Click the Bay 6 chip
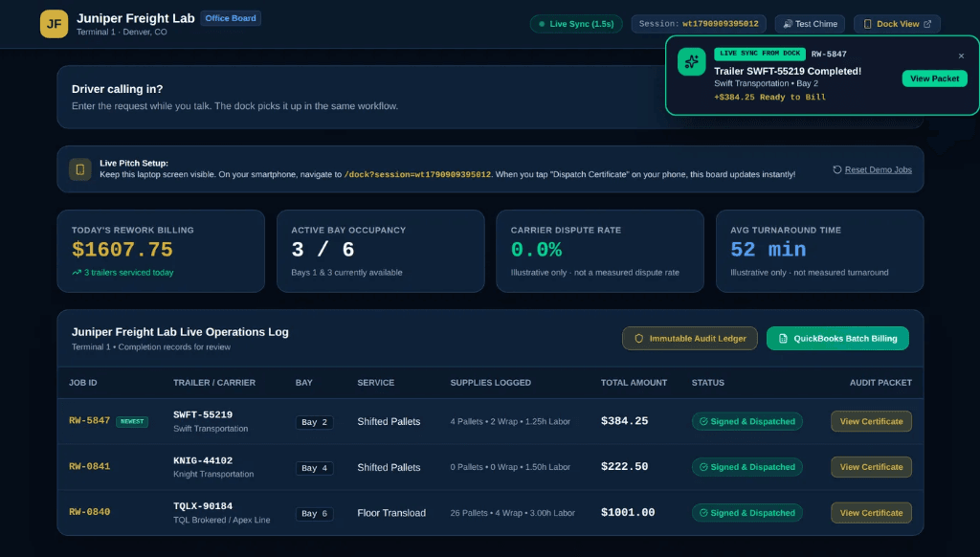The image size is (980, 557). (x=314, y=513)
